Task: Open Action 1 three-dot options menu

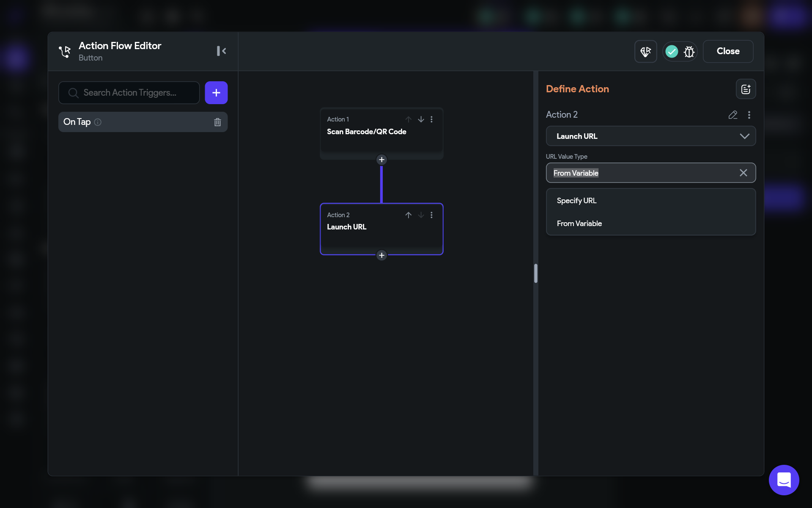Action: tap(431, 119)
